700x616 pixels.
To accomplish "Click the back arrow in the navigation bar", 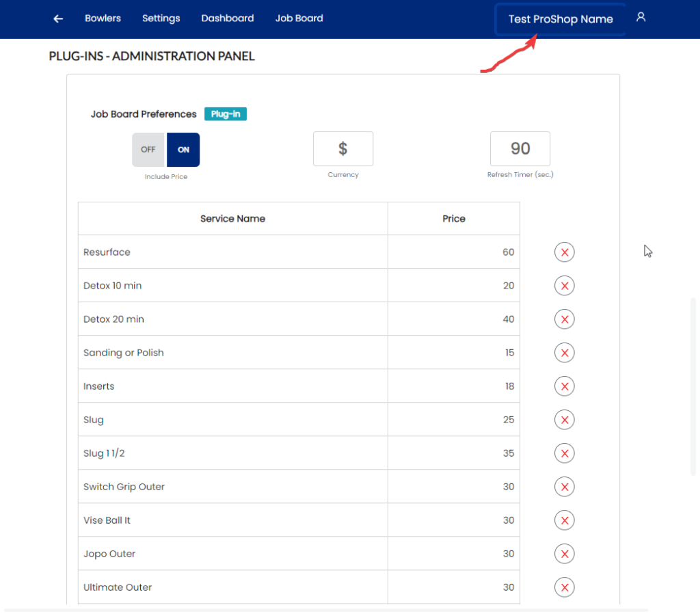I will (57, 18).
